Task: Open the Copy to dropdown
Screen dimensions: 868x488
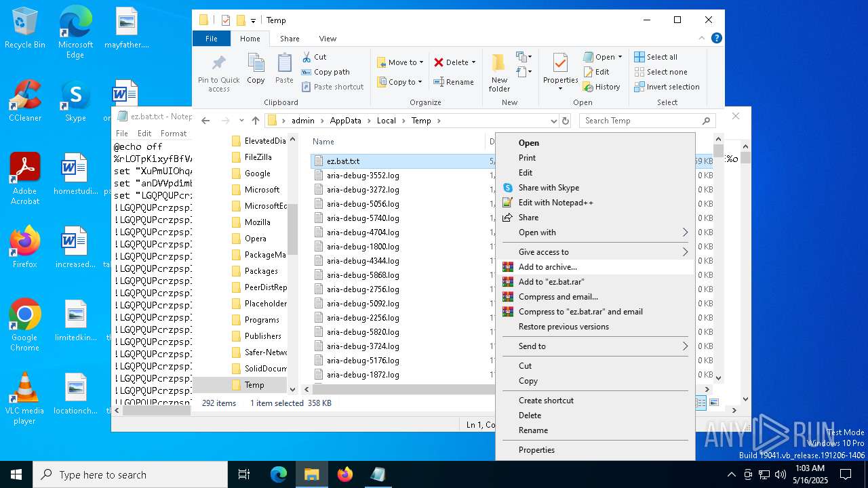Action: tap(400, 82)
